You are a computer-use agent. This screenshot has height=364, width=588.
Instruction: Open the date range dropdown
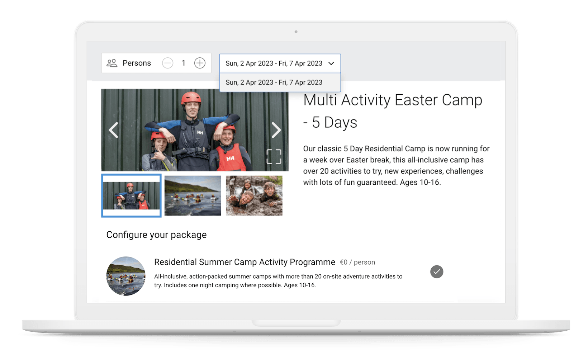[x=280, y=63]
